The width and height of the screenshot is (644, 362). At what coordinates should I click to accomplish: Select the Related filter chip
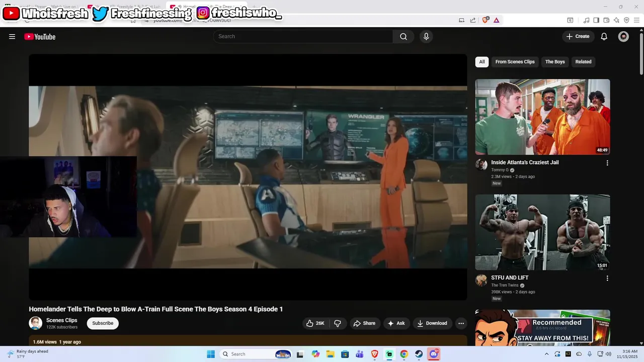pos(583,62)
